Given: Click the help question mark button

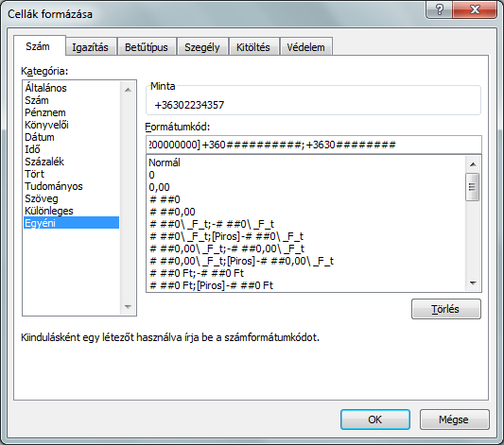Looking at the screenshot, I should point(439,9).
